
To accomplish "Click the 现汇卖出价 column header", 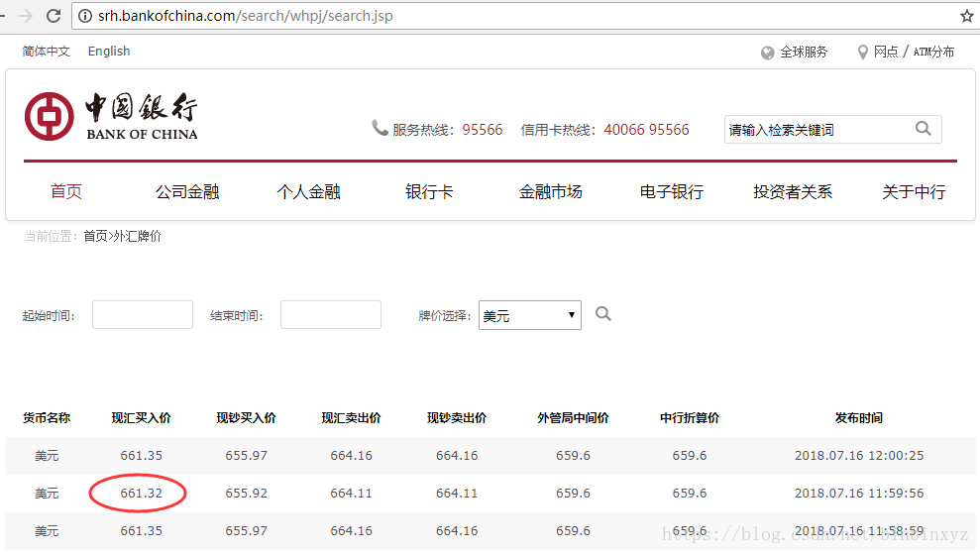I will pos(351,417).
